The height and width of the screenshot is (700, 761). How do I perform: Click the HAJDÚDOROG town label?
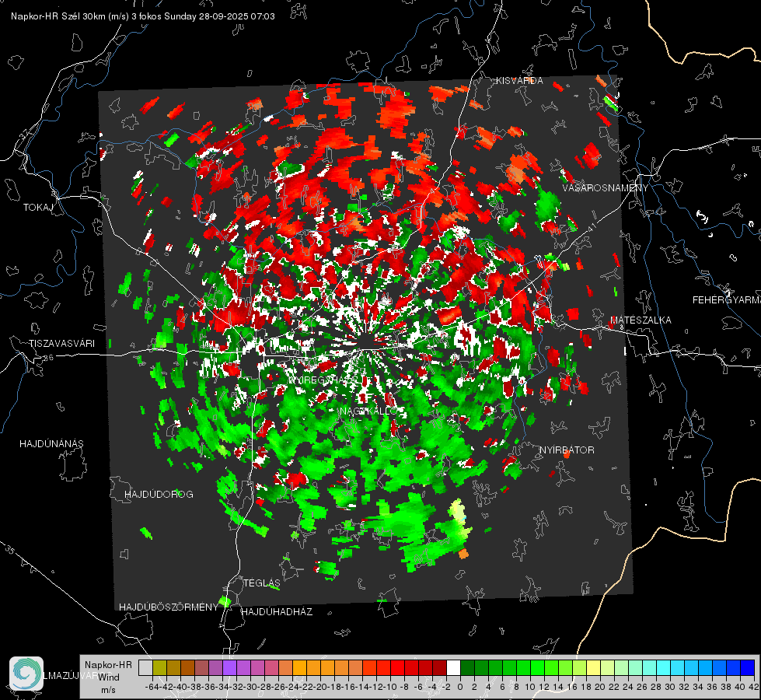pyautogui.click(x=159, y=495)
